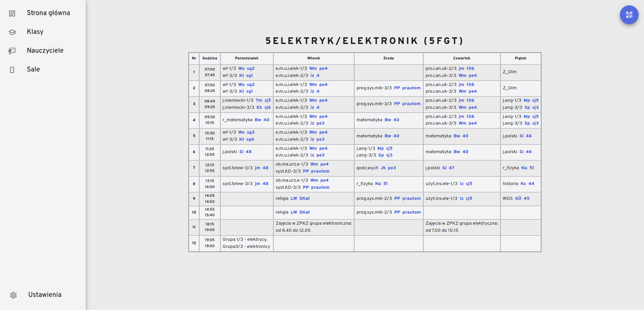Open teacher Bw link Thursday lesson 5 matematyka

[457, 136]
